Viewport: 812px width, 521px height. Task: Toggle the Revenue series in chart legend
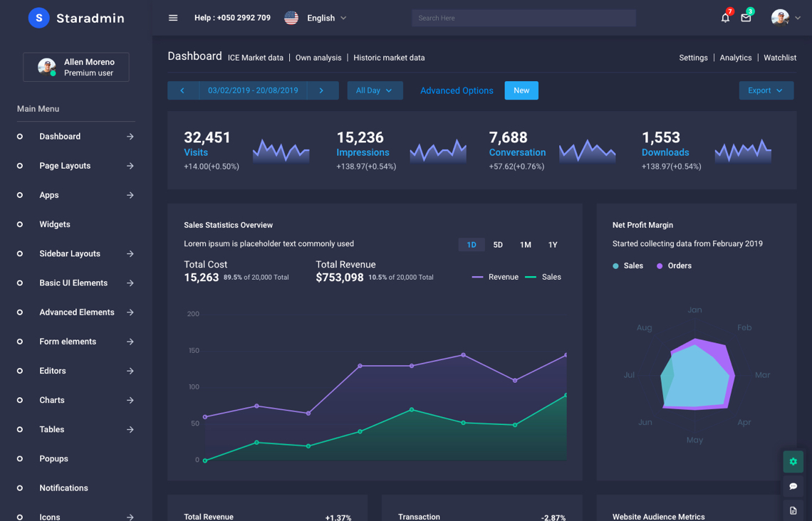496,277
